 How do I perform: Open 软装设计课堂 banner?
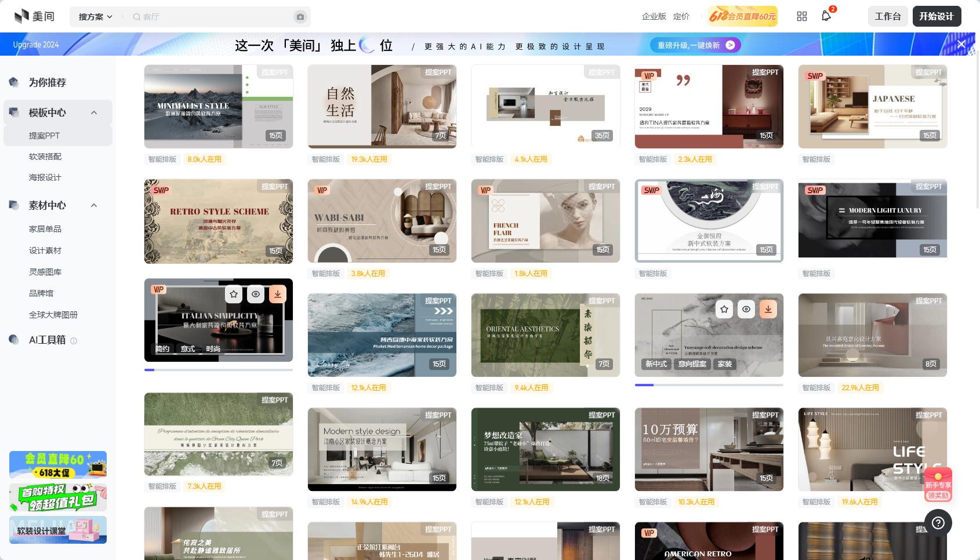coord(58,530)
